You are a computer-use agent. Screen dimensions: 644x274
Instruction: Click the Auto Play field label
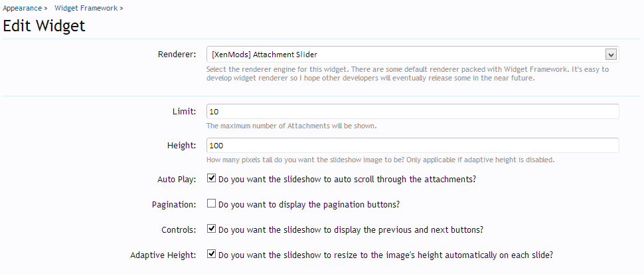177,180
